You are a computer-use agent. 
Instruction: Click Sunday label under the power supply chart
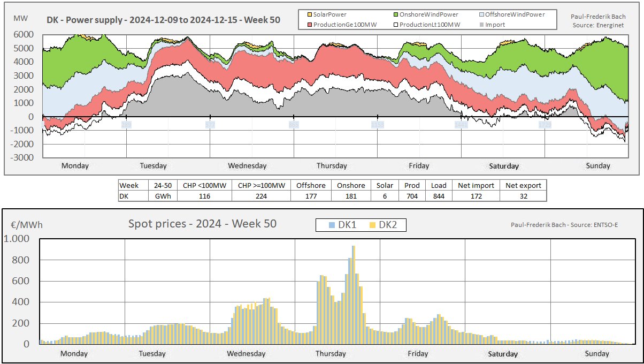[597, 165]
